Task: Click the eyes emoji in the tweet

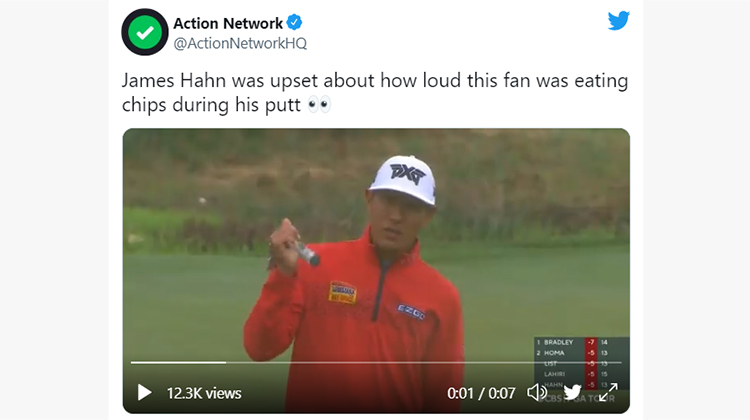Action: pyautogui.click(x=319, y=104)
